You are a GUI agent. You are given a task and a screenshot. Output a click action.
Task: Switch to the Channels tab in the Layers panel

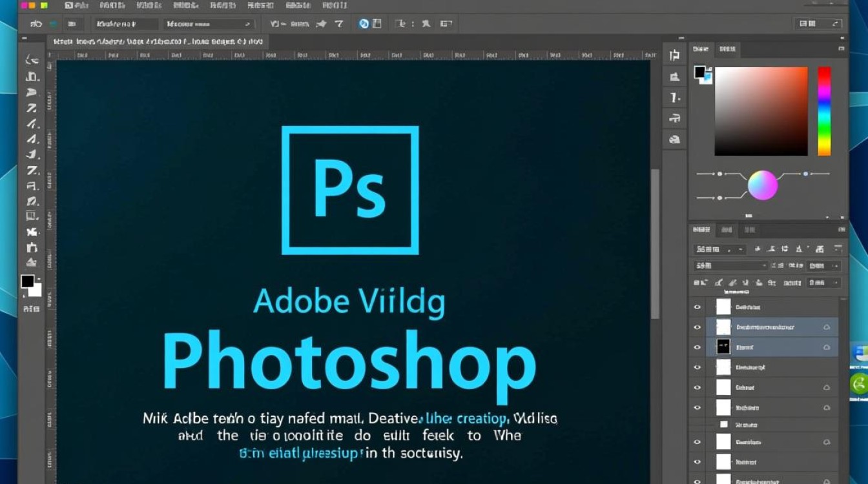coord(726,230)
